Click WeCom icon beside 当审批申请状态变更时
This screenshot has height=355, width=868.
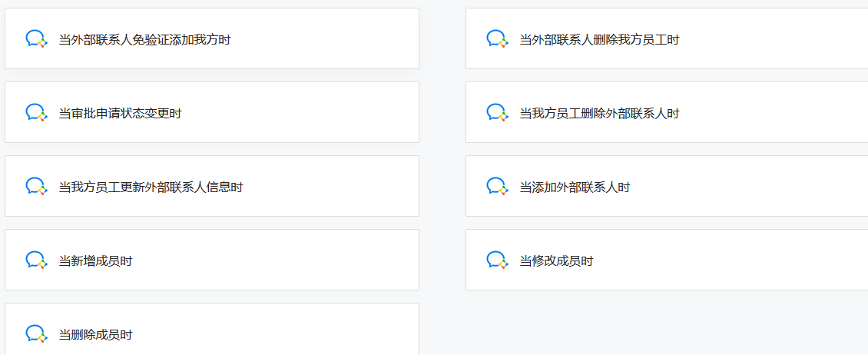(x=37, y=112)
